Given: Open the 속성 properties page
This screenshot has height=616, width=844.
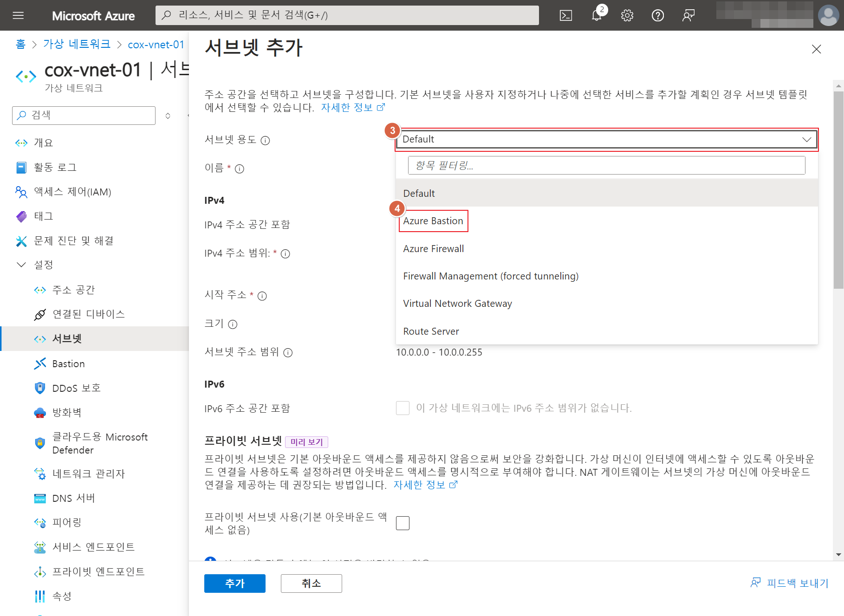Looking at the screenshot, I should coord(62,596).
